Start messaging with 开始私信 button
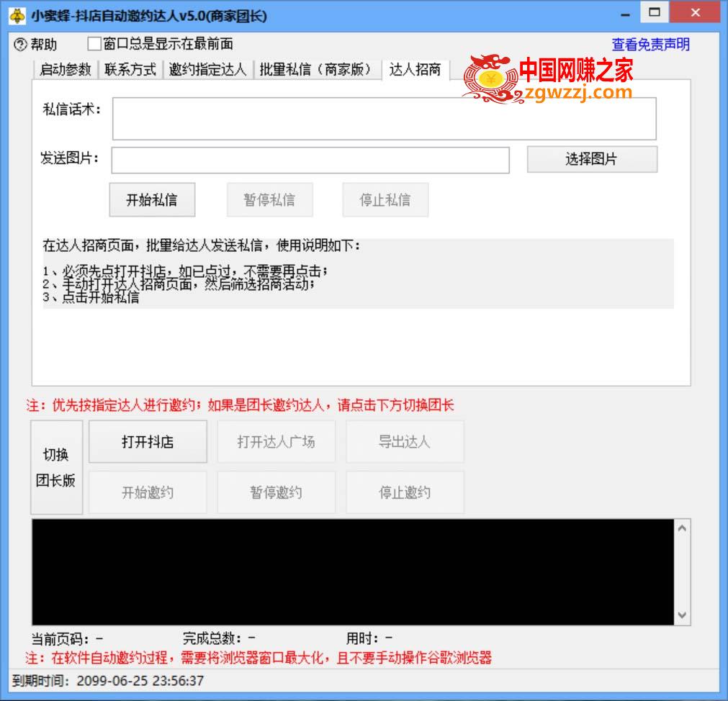This screenshot has height=701, width=728. pyautogui.click(x=152, y=199)
